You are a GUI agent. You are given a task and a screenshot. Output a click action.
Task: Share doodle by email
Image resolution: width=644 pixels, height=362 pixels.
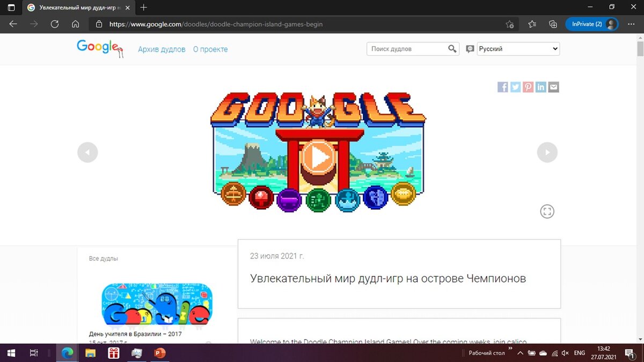coord(554,87)
